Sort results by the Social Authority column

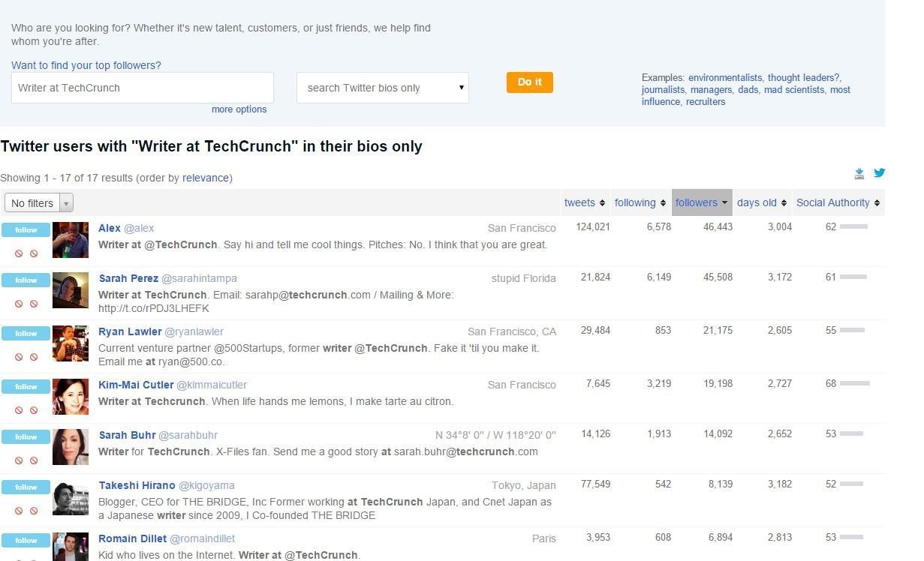838,202
